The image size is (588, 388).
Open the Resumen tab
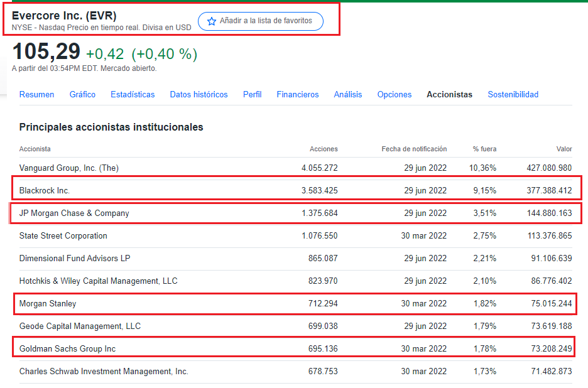tap(36, 95)
